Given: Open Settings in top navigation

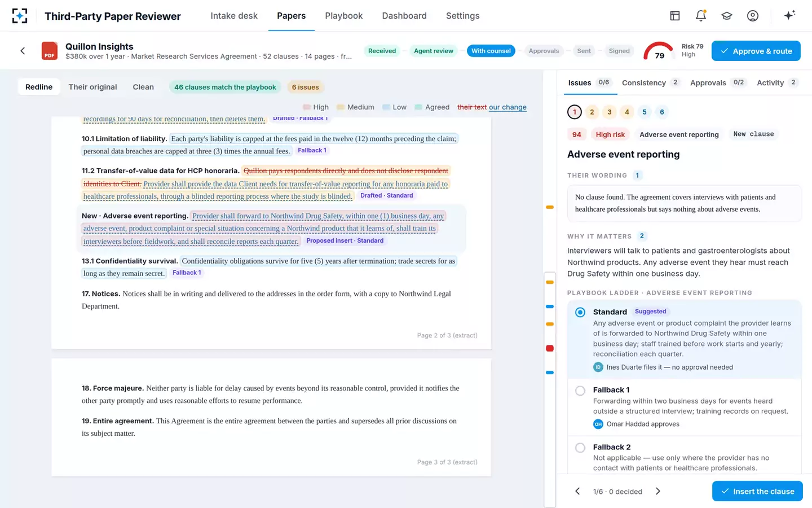Looking at the screenshot, I should click(x=462, y=16).
